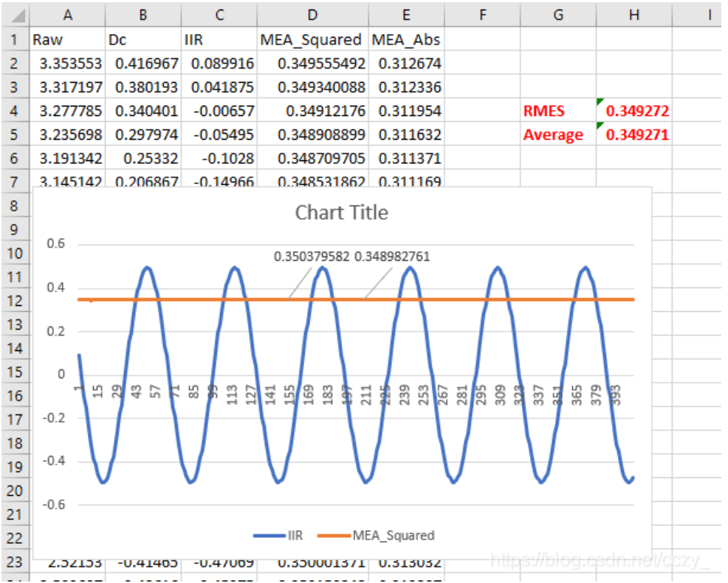Click row 1 header
The width and height of the screenshot is (728, 583).
pos(13,40)
